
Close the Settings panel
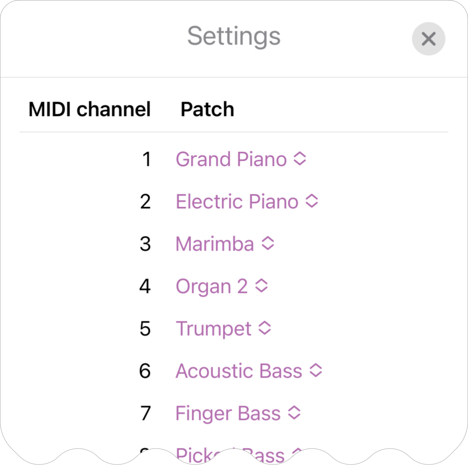point(428,39)
